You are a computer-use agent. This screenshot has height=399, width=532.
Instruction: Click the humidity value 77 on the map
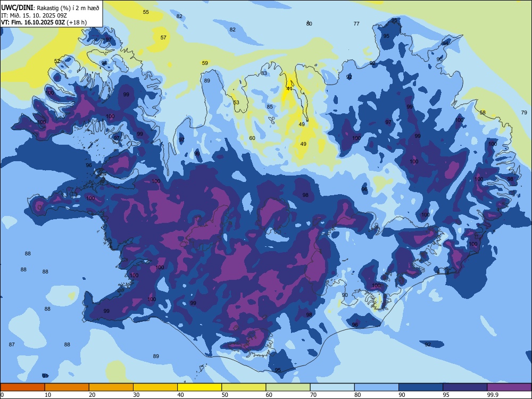[x=356, y=24]
